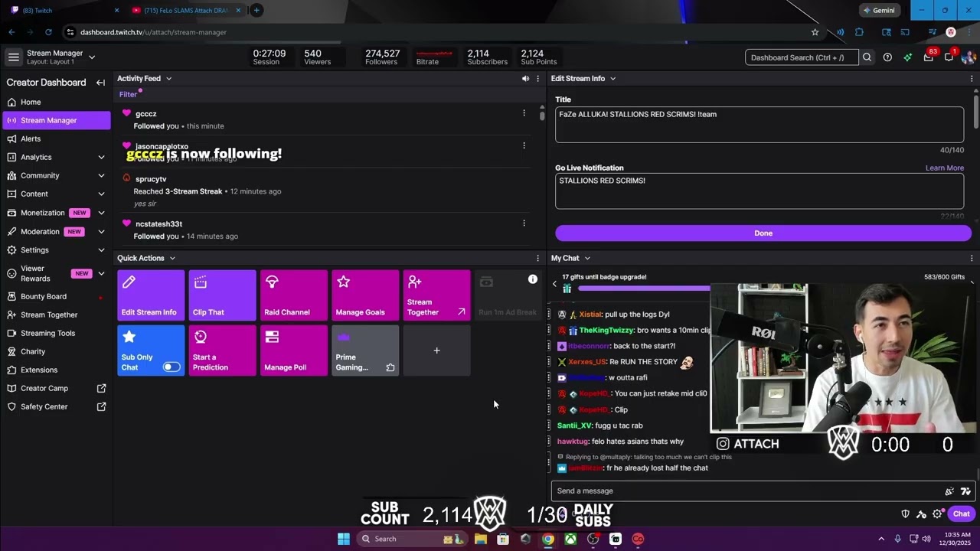The height and width of the screenshot is (551, 980).
Task: Open chat settings gear icon
Action: point(937,514)
